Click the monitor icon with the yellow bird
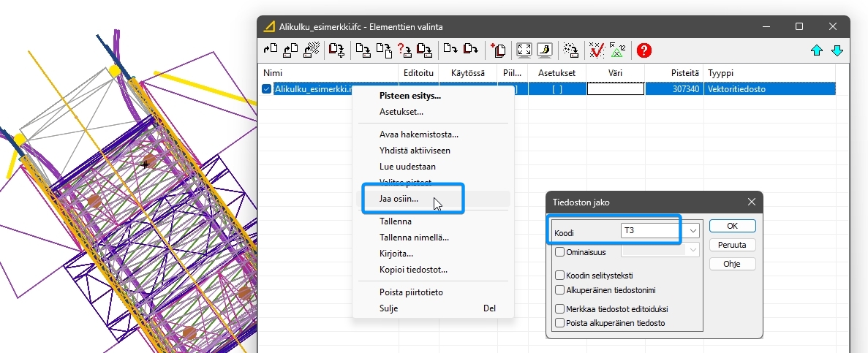The image size is (868, 353). click(544, 50)
